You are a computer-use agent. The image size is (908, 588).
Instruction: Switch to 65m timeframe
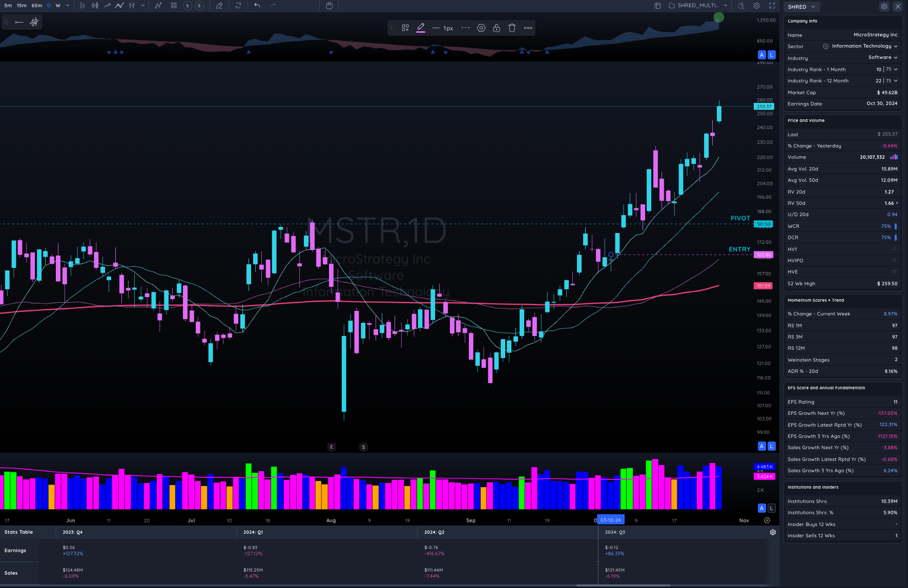[x=37, y=6]
